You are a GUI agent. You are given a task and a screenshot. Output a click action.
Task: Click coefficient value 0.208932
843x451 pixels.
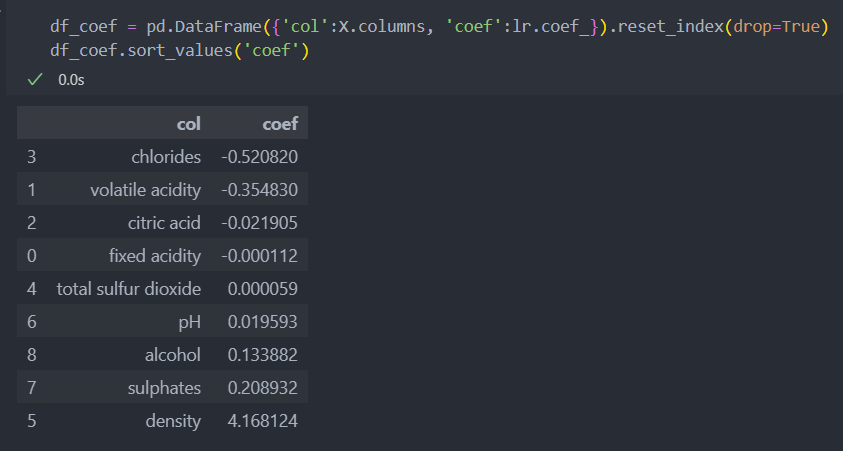point(262,388)
